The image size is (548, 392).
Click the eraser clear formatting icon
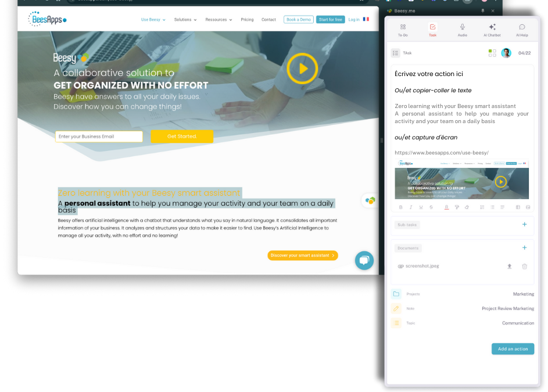pos(467,207)
